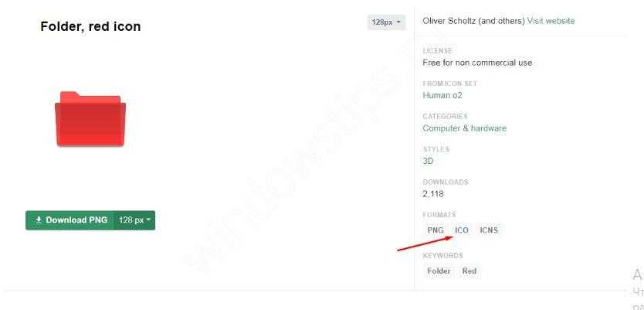This screenshot has width=644, height=310.
Task: Click the author name Oliver Scholtz
Action: pos(449,21)
